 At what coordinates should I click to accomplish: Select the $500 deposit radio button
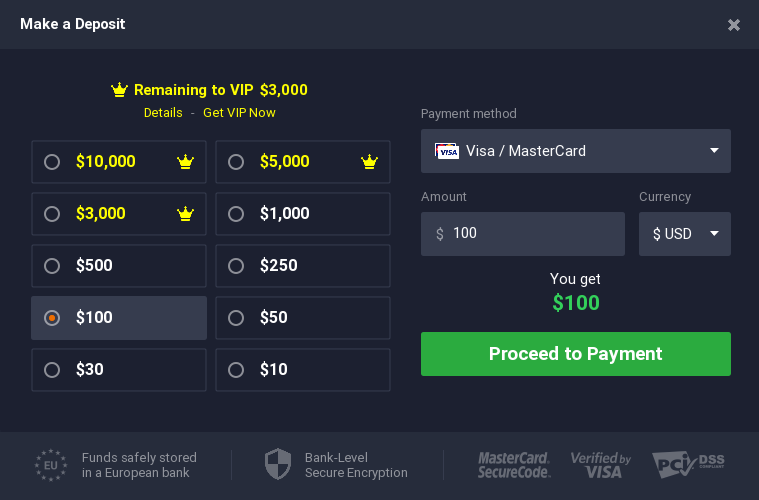[52, 266]
